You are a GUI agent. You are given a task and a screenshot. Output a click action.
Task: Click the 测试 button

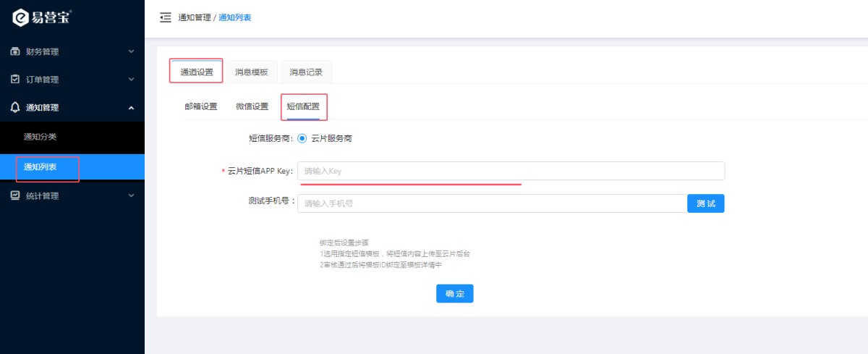point(705,203)
